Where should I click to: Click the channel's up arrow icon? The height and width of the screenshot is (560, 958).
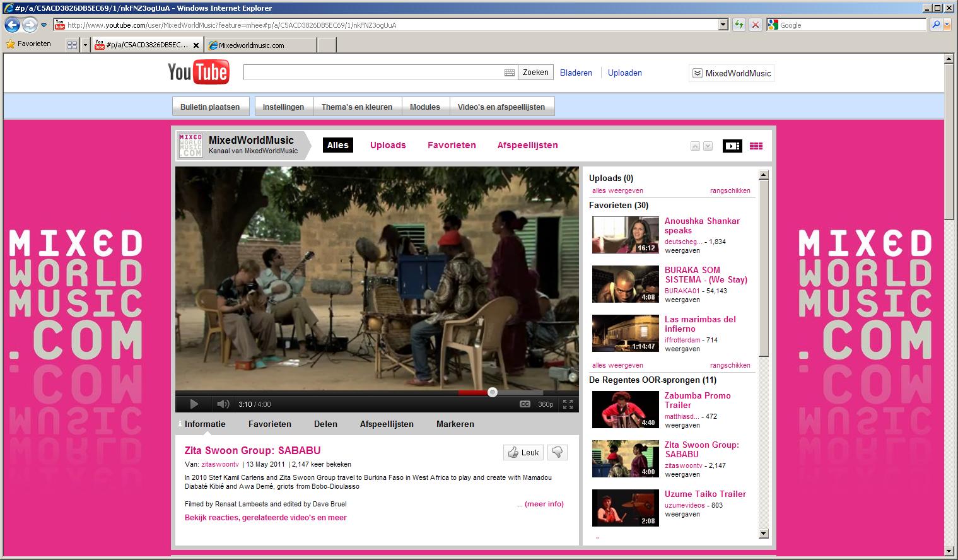click(x=695, y=146)
